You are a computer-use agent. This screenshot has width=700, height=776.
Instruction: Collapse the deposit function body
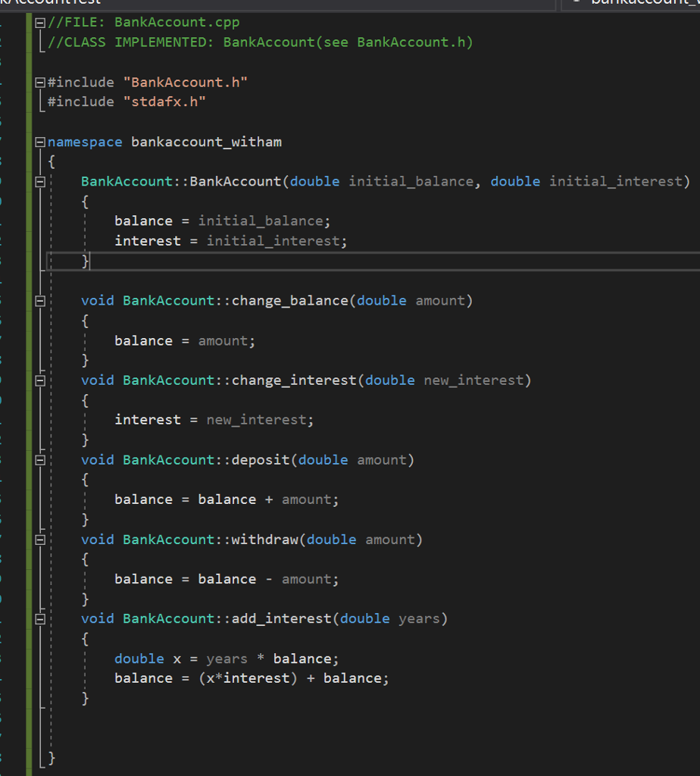pos(39,459)
